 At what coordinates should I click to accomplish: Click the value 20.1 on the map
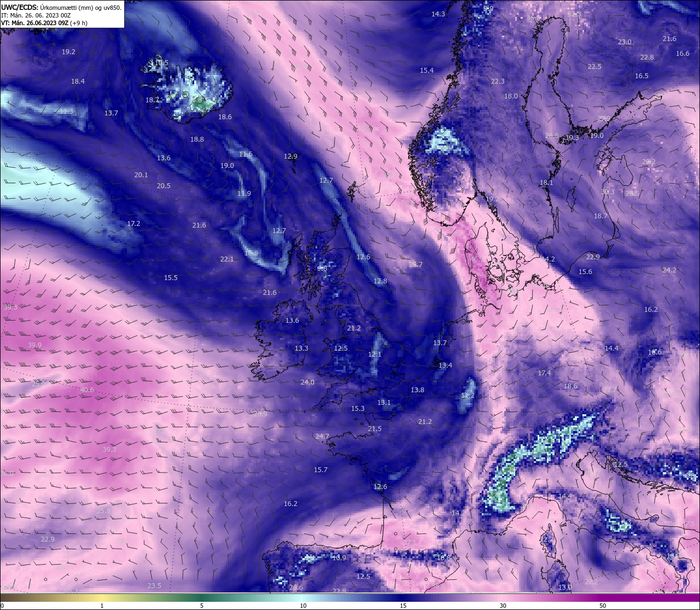141,175
